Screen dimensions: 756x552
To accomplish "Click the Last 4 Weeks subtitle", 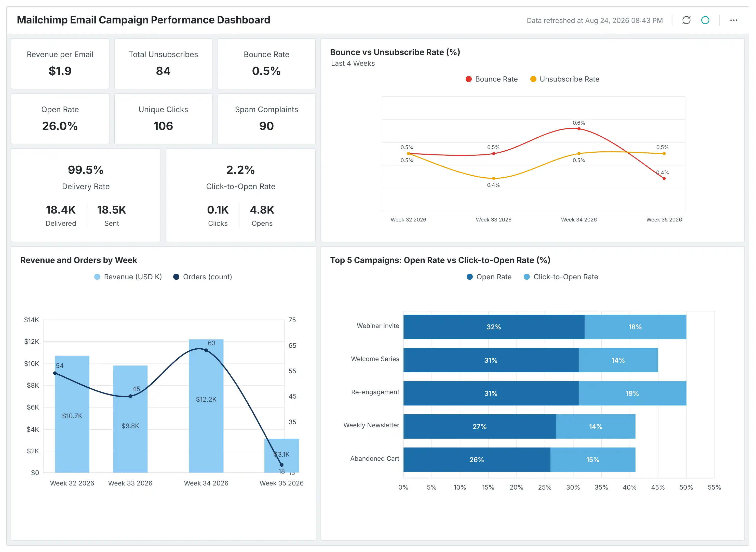I will coord(353,63).
